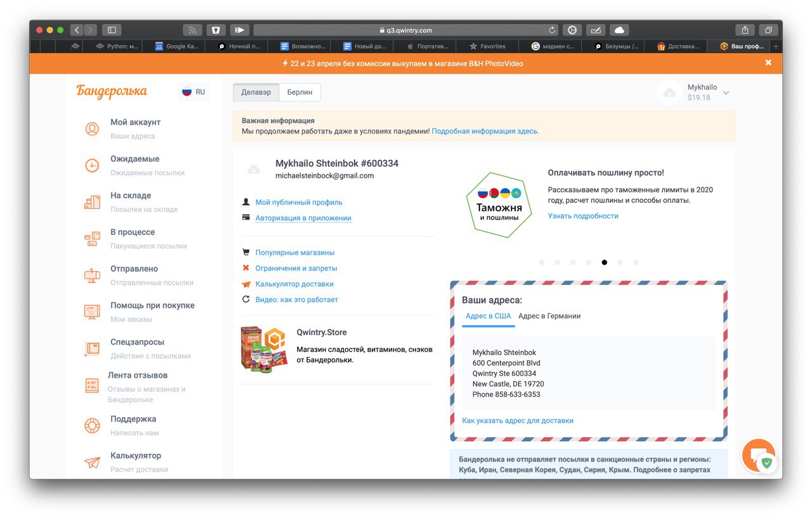Switch to the Python browser tab
Screen dimensions: 812x518
pos(117,46)
